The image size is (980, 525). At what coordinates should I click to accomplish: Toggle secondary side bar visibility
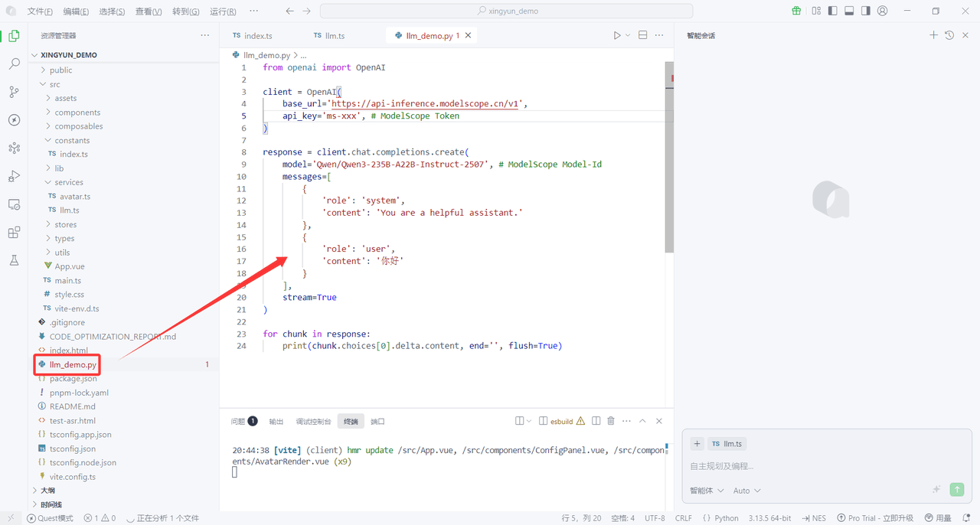[866, 11]
